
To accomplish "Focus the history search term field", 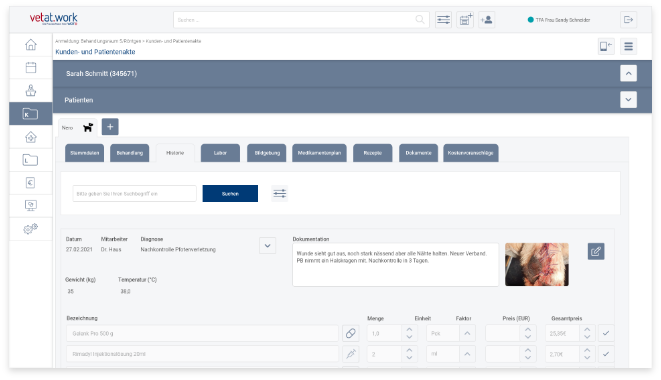I will [134, 194].
